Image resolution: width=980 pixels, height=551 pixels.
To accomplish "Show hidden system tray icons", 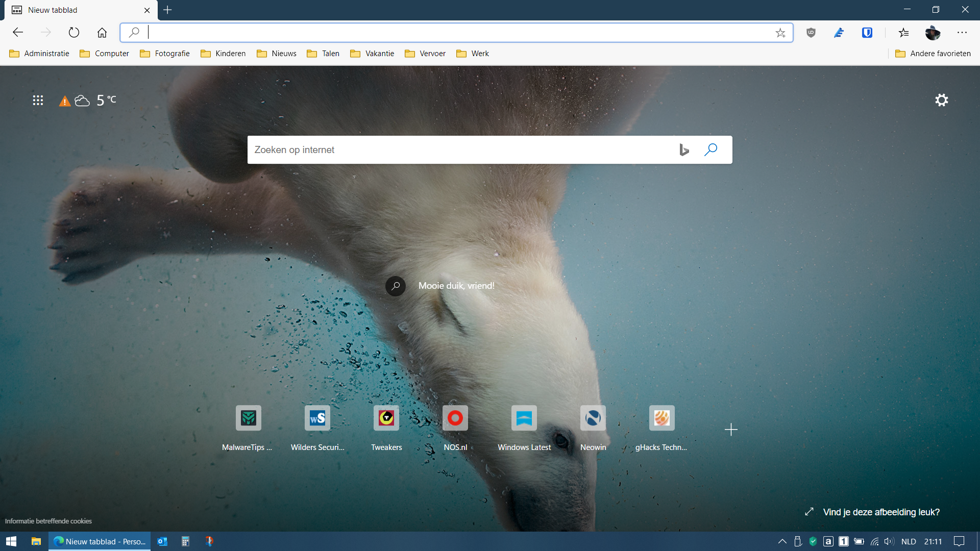I will pyautogui.click(x=782, y=541).
